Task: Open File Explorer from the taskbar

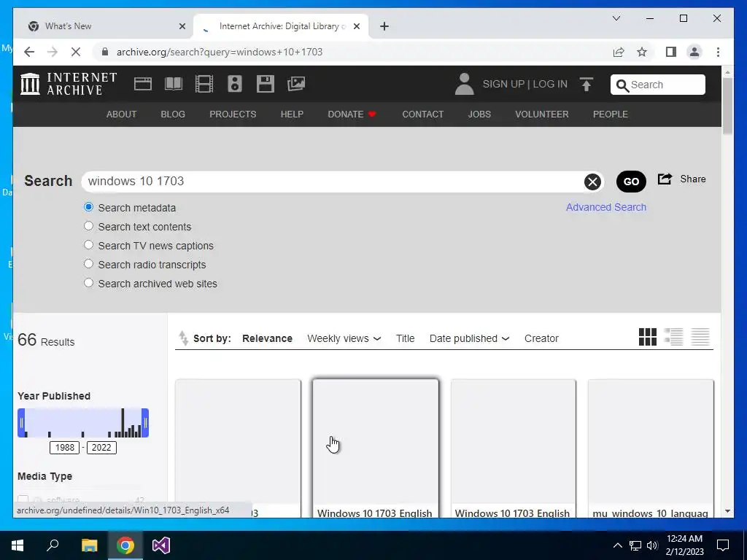Action: pyautogui.click(x=89, y=545)
